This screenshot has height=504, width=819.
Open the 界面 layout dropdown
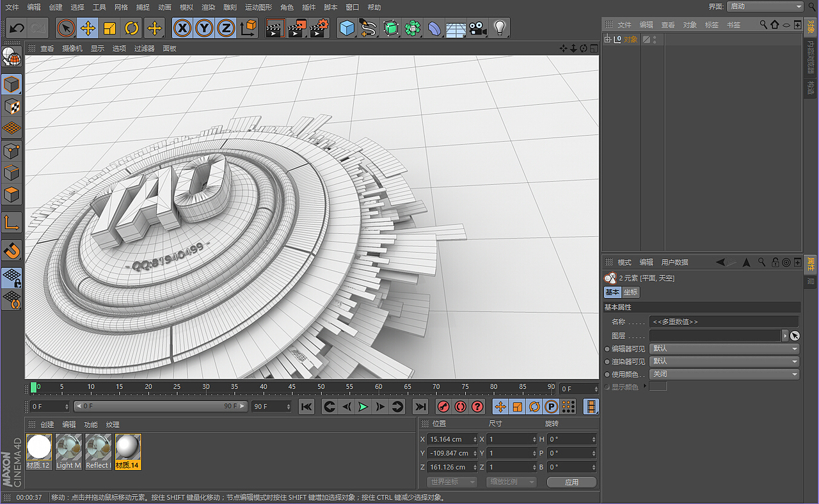[765, 6]
